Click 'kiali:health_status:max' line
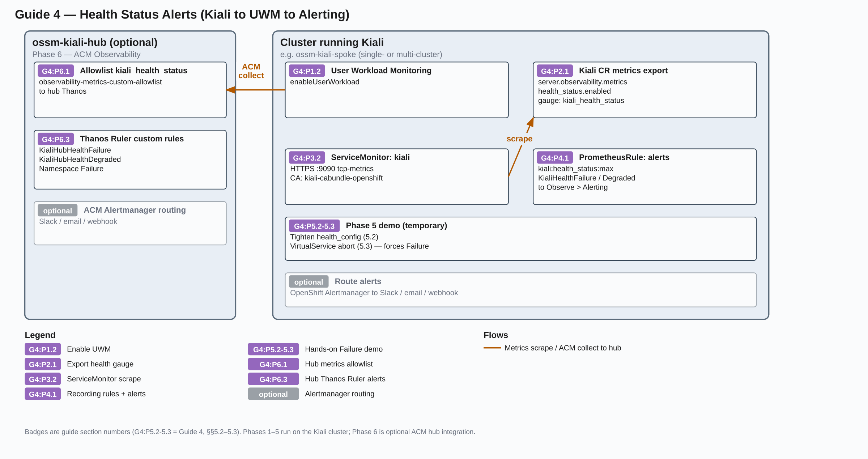 575,169
